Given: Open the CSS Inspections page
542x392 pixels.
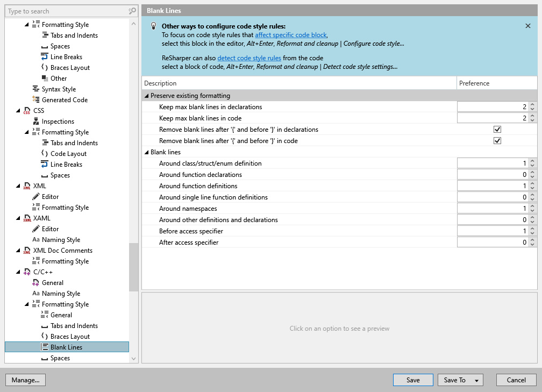Looking at the screenshot, I should (x=59, y=121).
